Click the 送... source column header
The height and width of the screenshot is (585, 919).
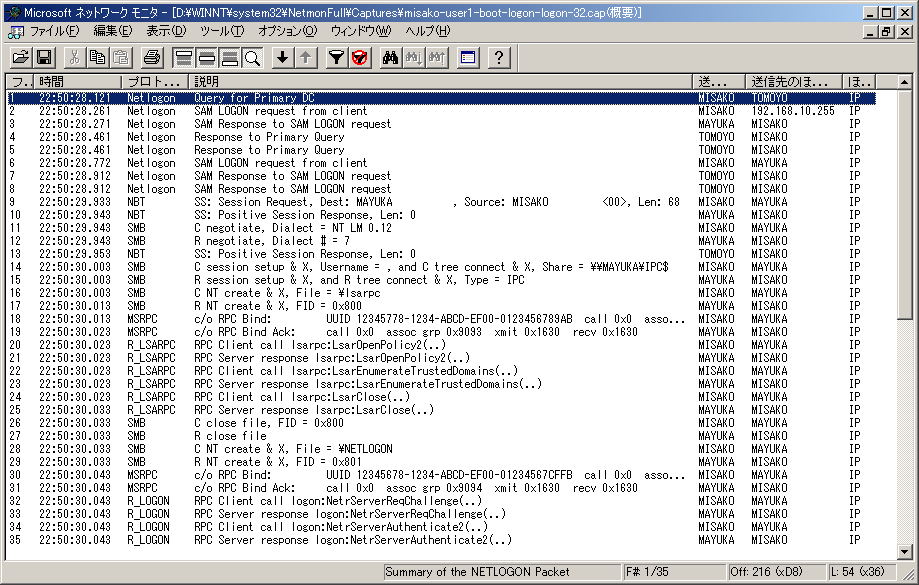click(719, 81)
